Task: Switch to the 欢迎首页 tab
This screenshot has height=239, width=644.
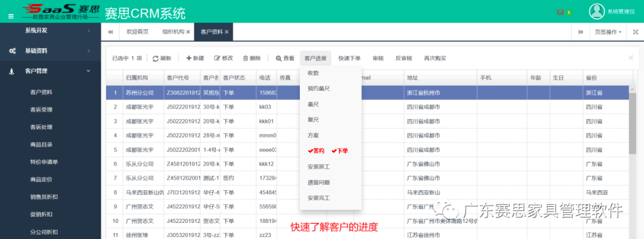Action: click(137, 32)
